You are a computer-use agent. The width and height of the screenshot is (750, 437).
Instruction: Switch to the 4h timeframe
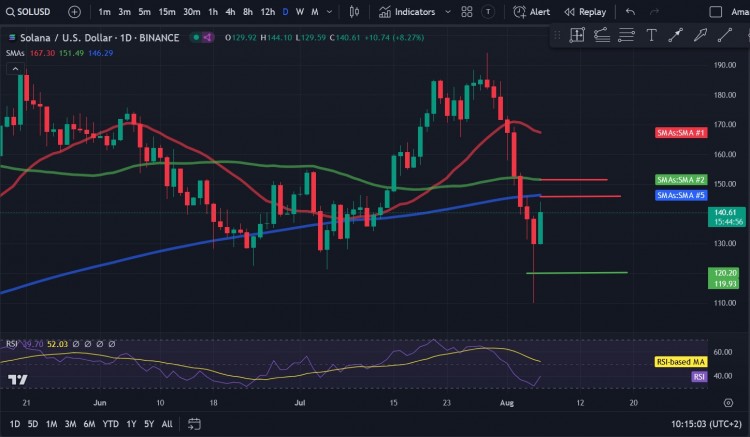[x=230, y=12]
